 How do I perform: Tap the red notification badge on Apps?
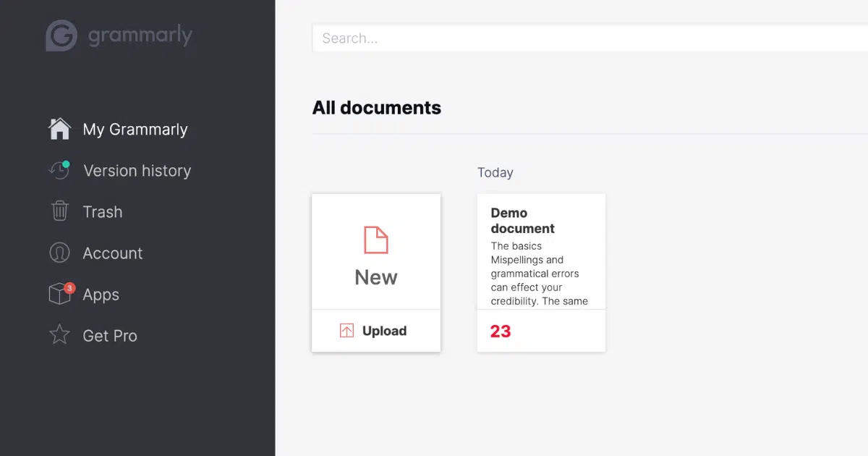coord(69,288)
